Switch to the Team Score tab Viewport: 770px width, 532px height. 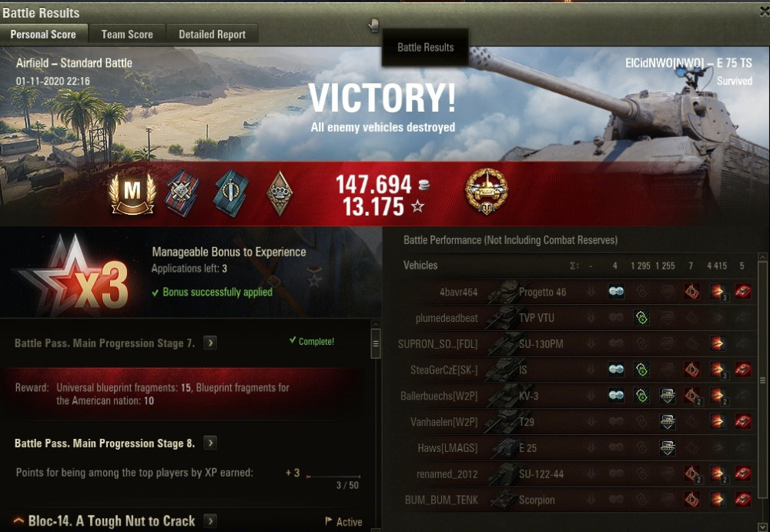pos(127,35)
